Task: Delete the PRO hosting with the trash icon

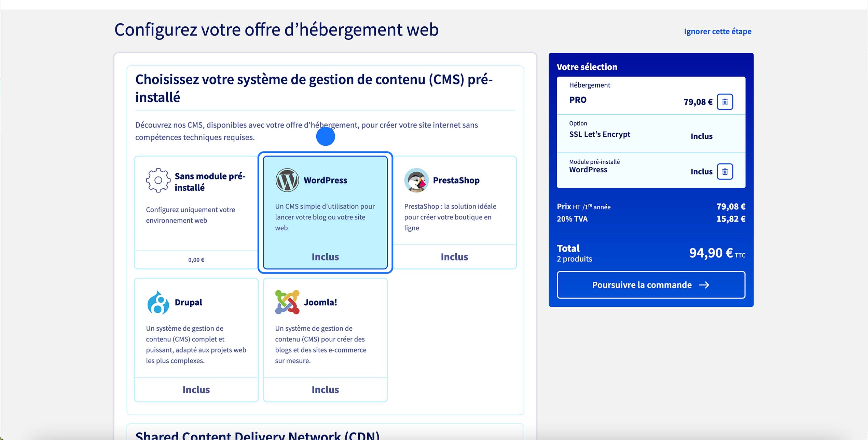Action: coord(726,102)
